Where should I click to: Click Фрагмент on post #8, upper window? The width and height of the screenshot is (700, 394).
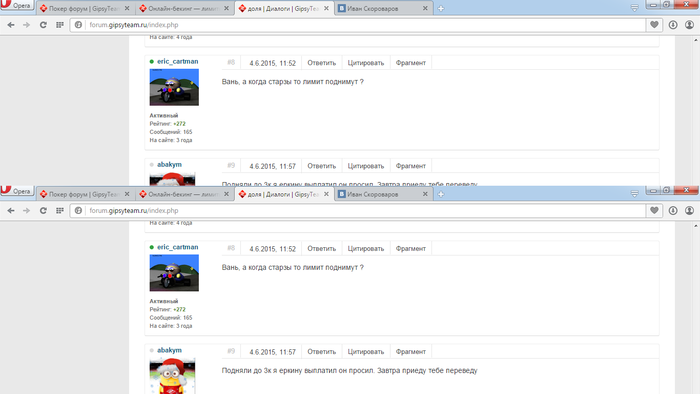(411, 63)
